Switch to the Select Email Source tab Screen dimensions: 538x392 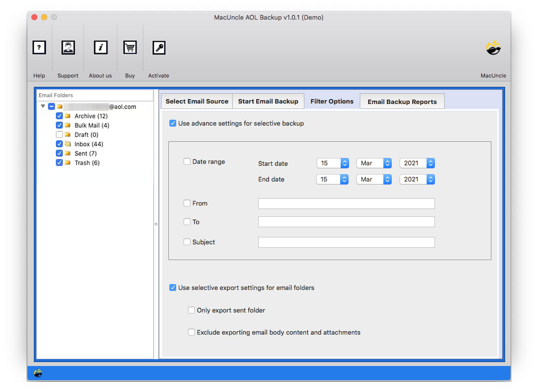[196, 101]
